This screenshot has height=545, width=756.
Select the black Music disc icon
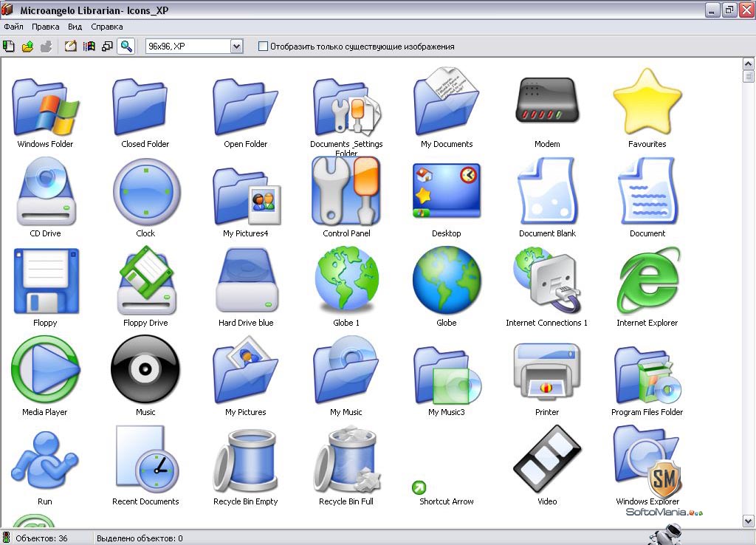(145, 369)
